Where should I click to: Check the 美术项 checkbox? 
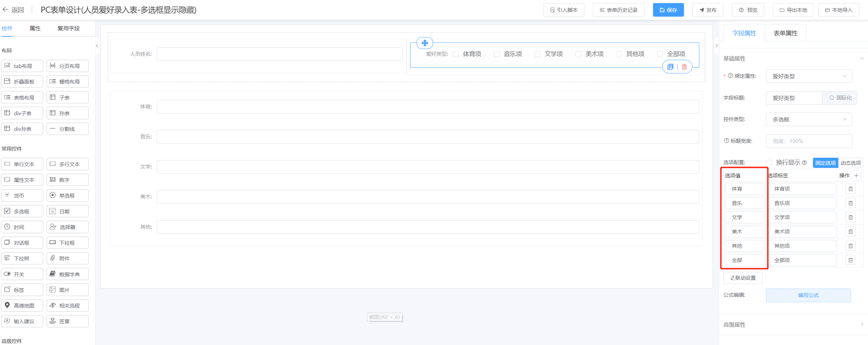pos(579,54)
